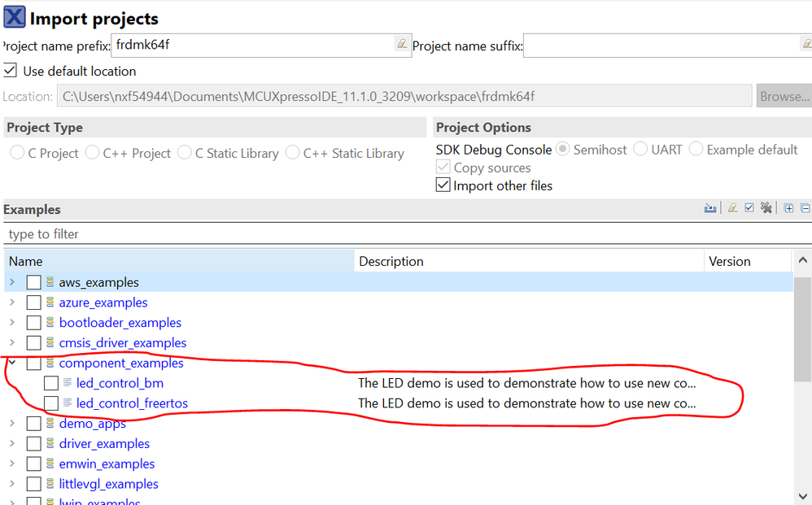Toggle the Use default location checkbox
The width and height of the screenshot is (812, 505).
(x=11, y=71)
